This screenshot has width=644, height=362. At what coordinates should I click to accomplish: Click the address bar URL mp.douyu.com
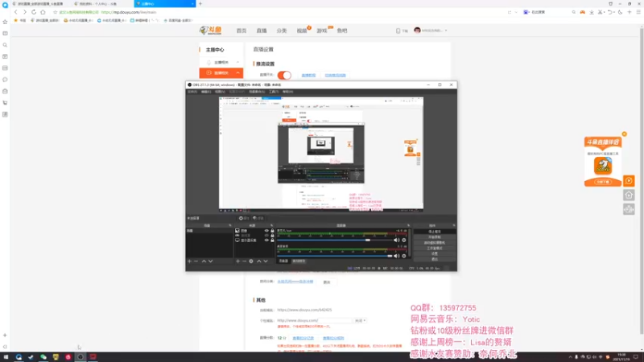(129, 12)
